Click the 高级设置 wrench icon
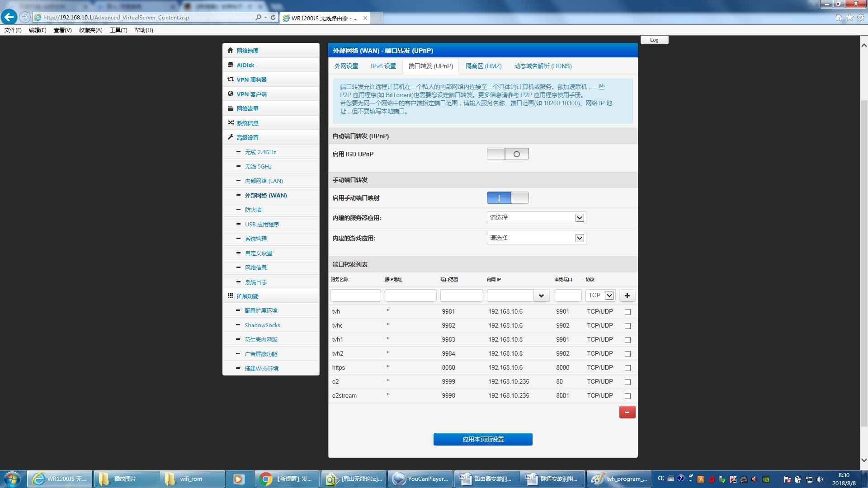The width and height of the screenshot is (868, 488). (231, 137)
